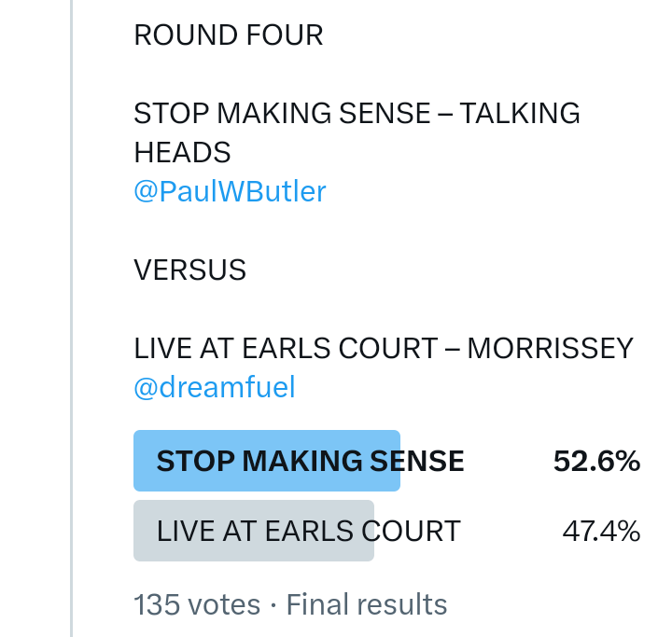Click the dot separator after vote count
The image size is (672, 637).
(273, 604)
